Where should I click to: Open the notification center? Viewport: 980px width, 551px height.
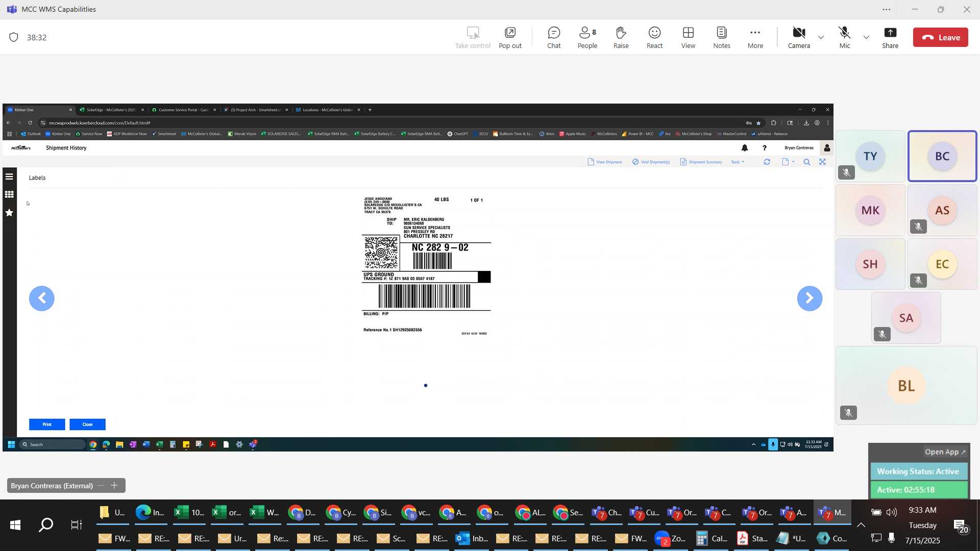[x=960, y=526]
